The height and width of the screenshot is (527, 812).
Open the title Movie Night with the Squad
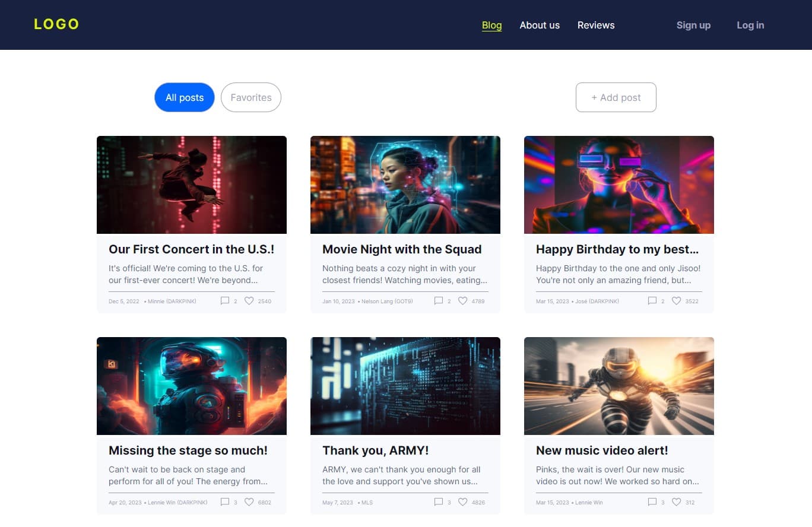coord(402,249)
